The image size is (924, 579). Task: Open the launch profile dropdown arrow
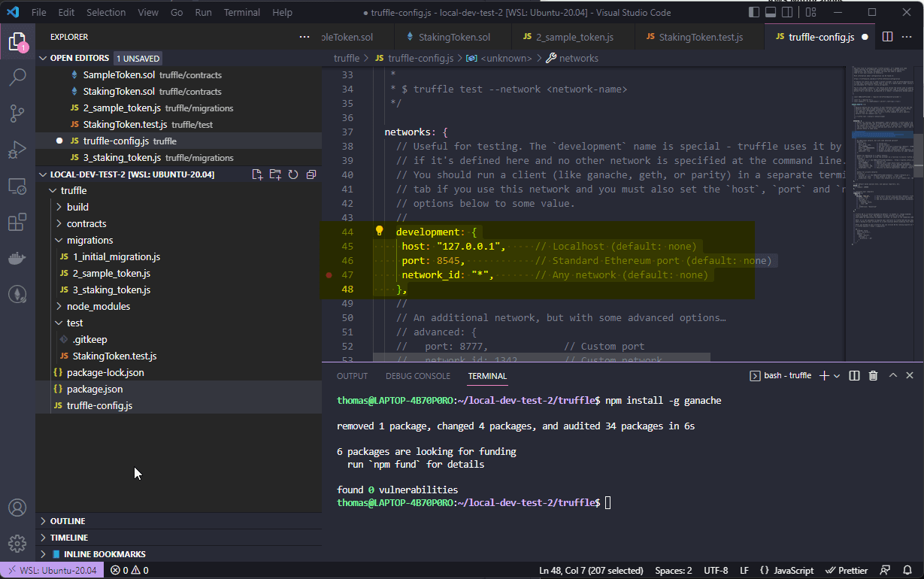837,375
